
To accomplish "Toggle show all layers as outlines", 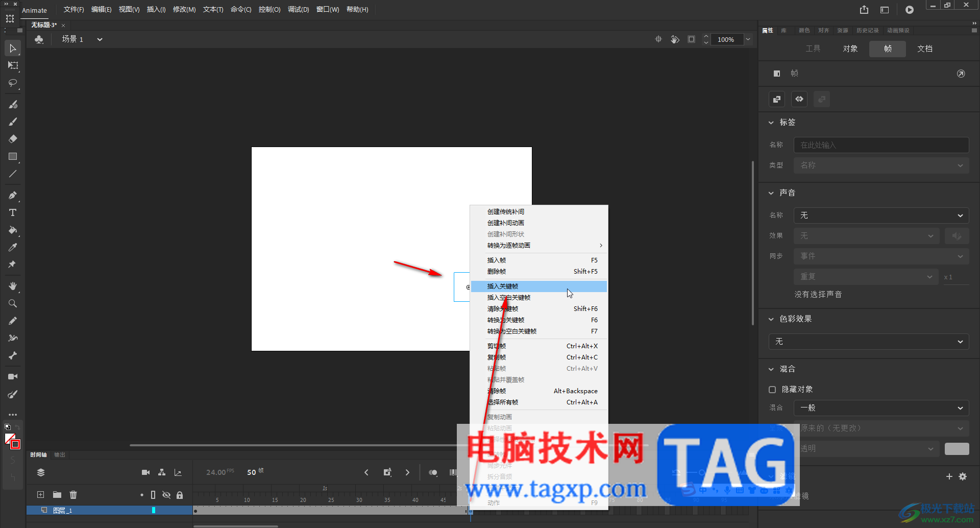I will click(153, 495).
